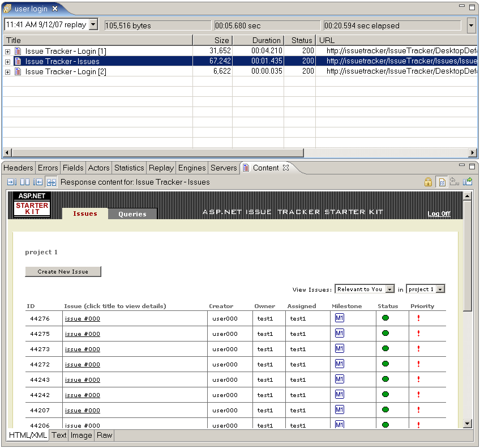Click the two-column layout icon in the Content toolbar
Viewport: 480px width, 448px height.
click(x=25, y=182)
